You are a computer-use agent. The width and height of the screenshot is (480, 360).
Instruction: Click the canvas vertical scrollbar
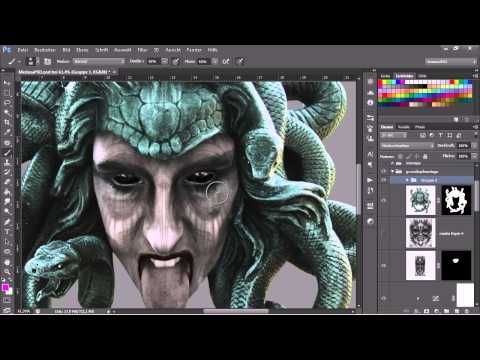point(358,190)
